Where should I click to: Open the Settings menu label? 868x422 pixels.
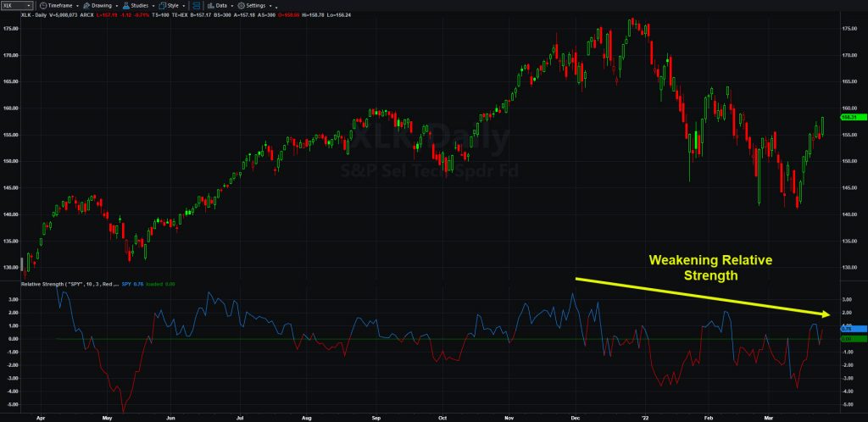pyautogui.click(x=256, y=6)
